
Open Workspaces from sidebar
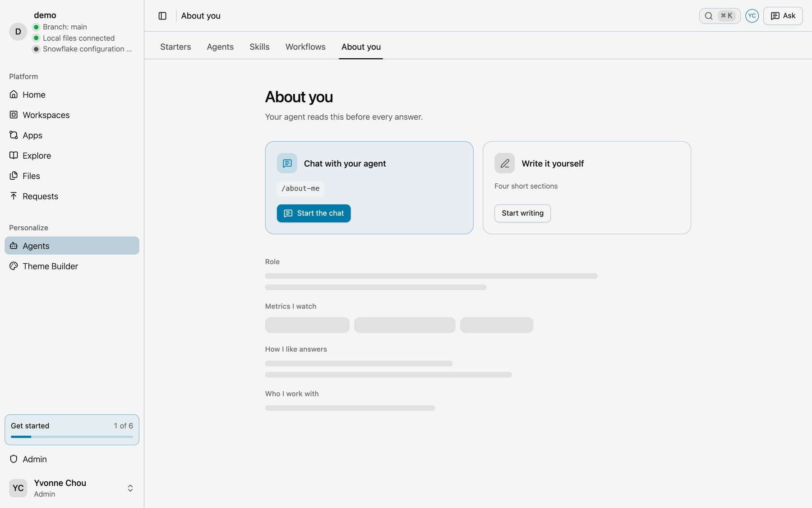point(72,115)
